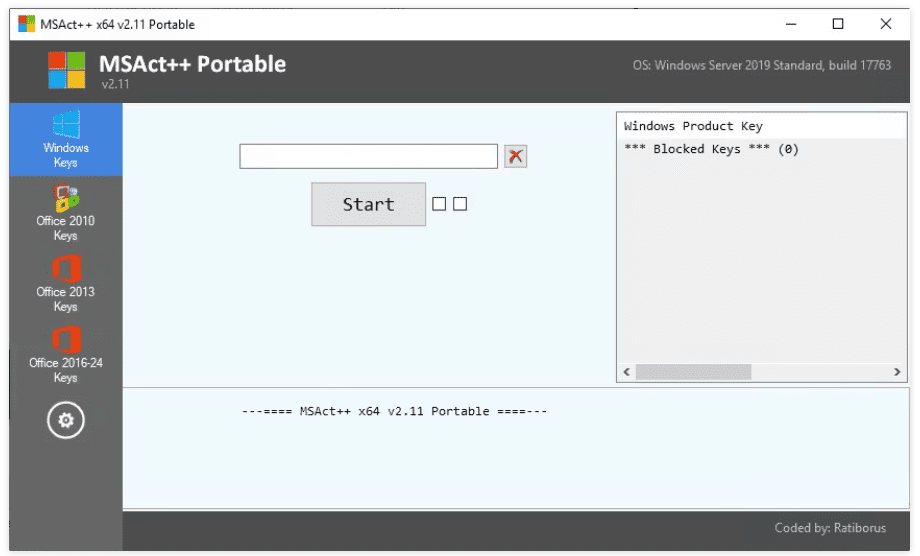Click "Coded by: Ratiborus" footer text
920x556 pixels.
coord(830,528)
